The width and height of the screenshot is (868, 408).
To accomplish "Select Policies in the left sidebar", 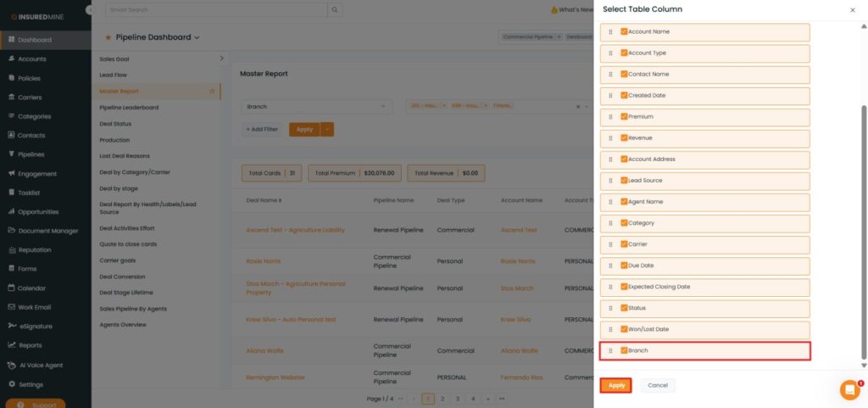I will point(29,78).
